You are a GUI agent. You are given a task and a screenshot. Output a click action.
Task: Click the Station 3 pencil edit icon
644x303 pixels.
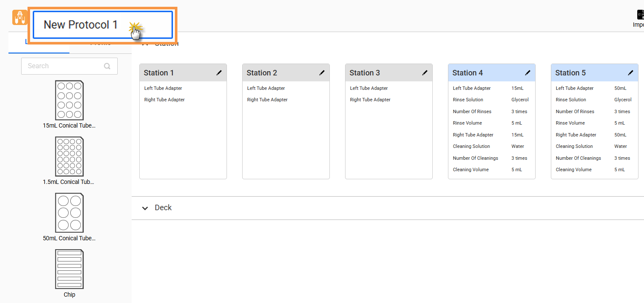tap(425, 73)
